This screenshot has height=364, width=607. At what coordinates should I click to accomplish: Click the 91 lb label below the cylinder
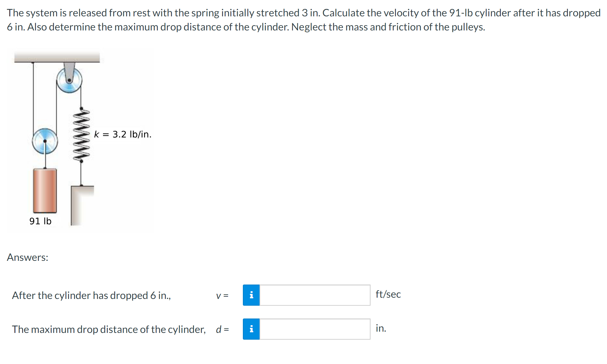(40, 221)
